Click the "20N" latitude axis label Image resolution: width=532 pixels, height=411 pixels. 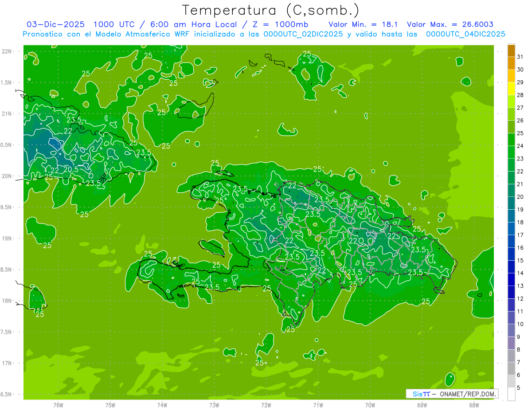click(x=8, y=176)
